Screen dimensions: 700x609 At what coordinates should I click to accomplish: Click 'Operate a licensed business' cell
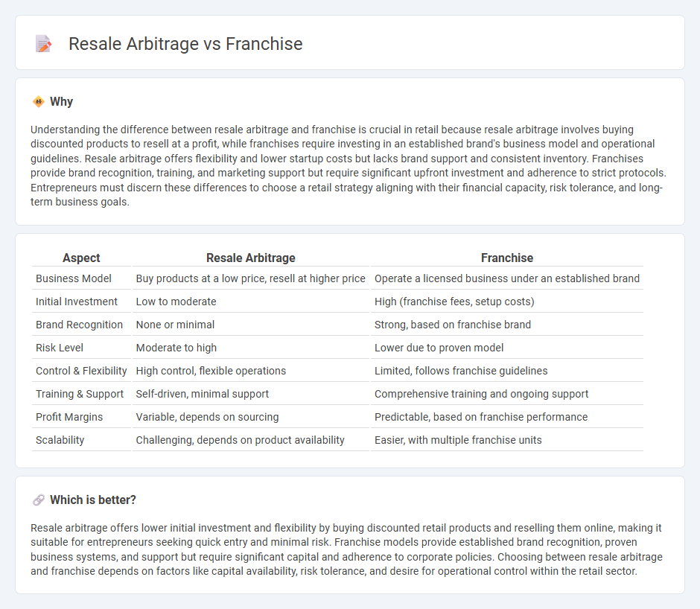pyautogui.click(x=506, y=278)
